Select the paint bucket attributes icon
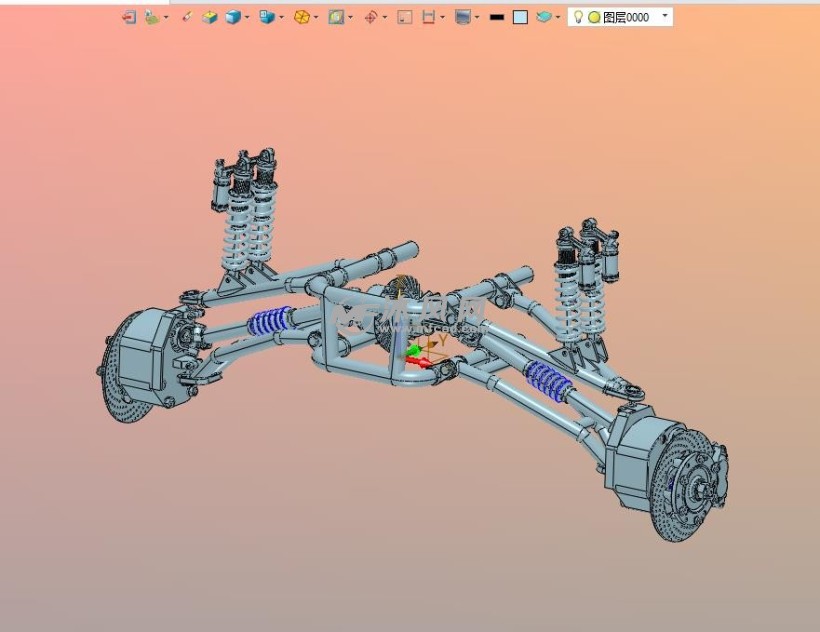 coord(151,17)
